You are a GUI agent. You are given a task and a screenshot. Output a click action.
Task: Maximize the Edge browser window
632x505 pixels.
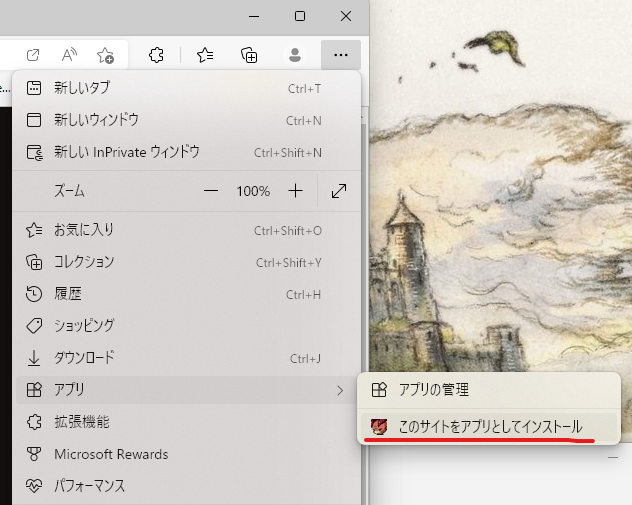299,16
